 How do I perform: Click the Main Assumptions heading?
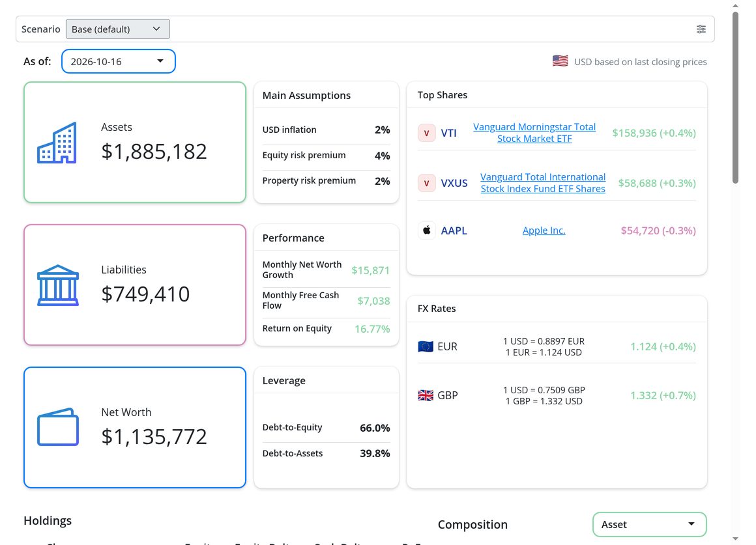[x=306, y=96]
